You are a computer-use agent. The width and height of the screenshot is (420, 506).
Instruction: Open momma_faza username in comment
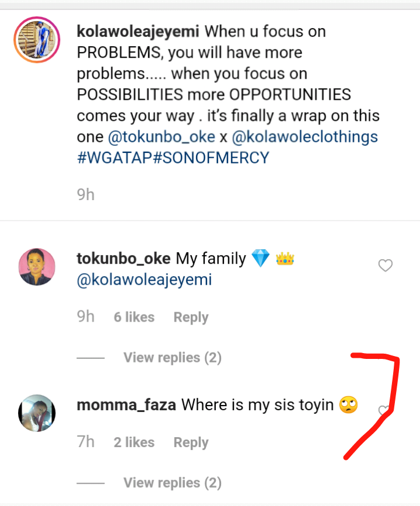point(127,404)
